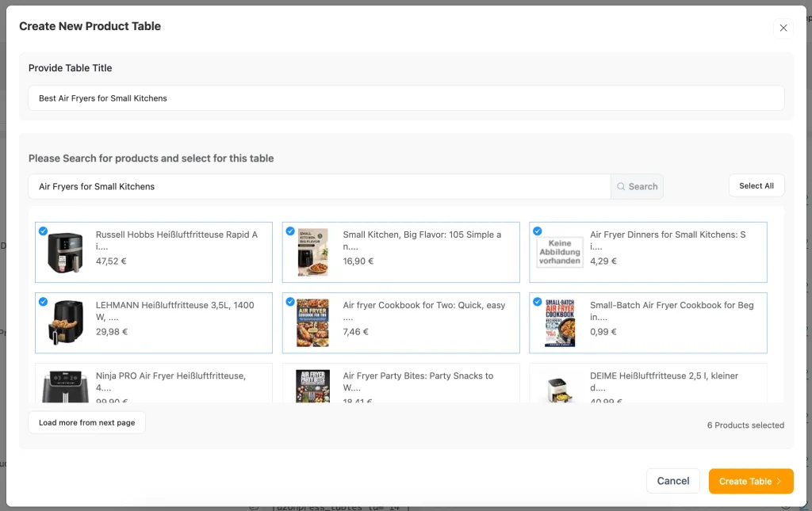Viewport: 812px width, 511px height.
Task: Click the 4,29 € price
Action: click(x=603, y=261)
